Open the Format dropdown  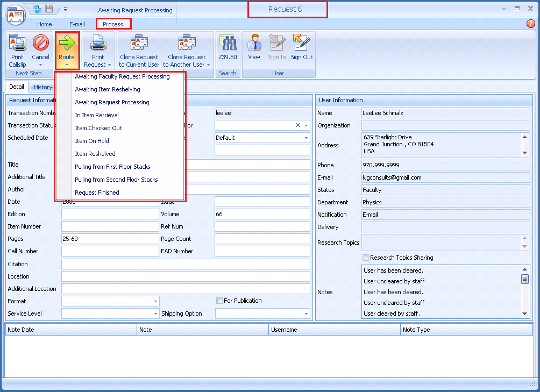(155, 301)
